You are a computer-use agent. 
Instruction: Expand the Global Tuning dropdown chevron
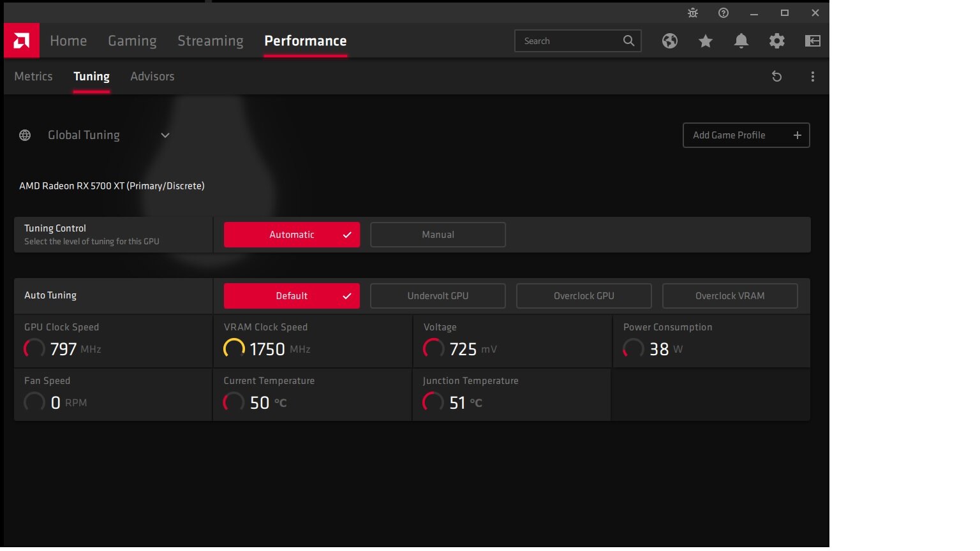point(165,135)
